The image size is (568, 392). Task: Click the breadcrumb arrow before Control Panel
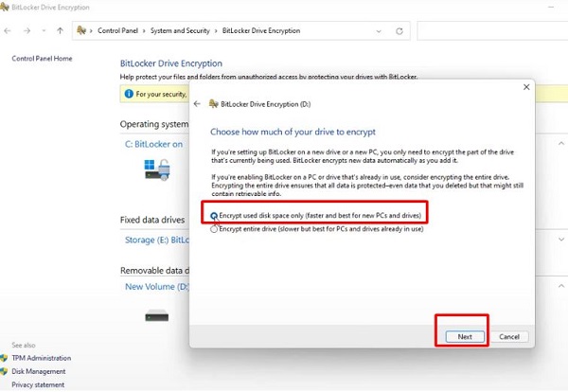tap(91, 31)
